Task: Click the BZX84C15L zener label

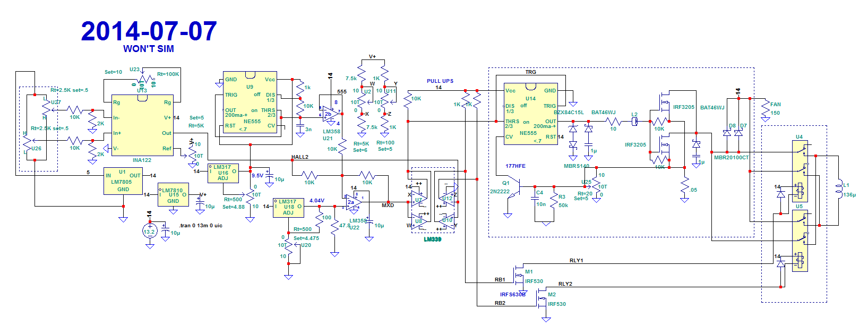Action: coord(569,113)
